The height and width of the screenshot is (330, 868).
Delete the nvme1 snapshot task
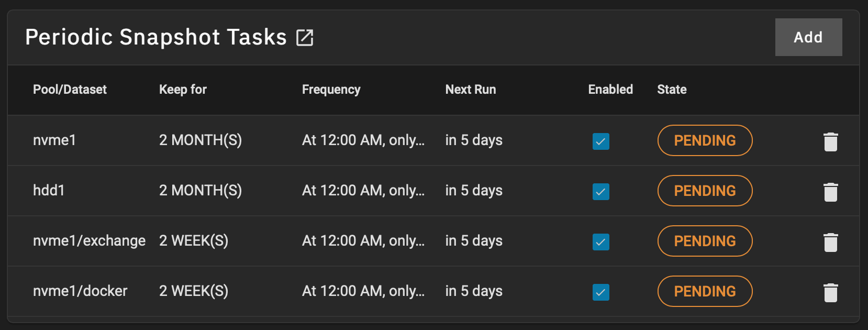[830, 141]
